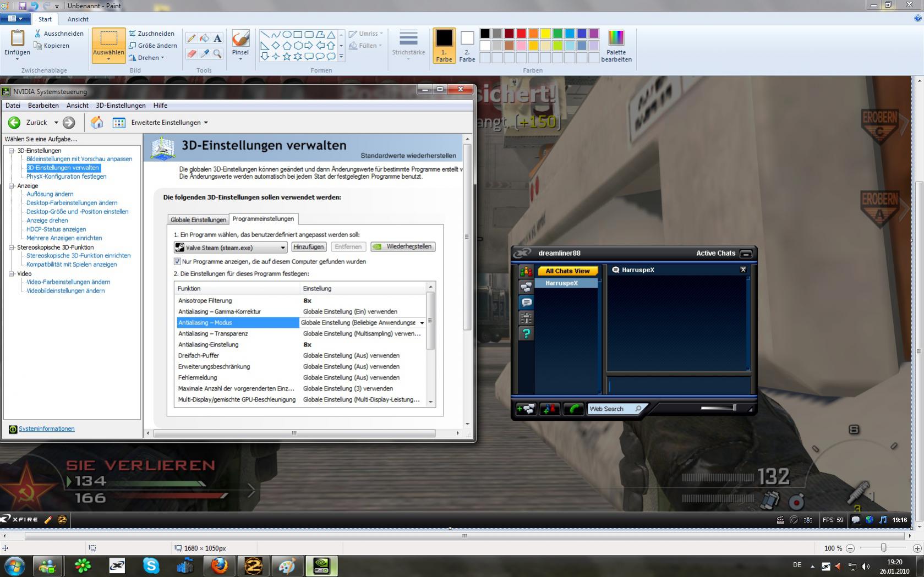Click the Wiederherstellen button

[403, 246]
